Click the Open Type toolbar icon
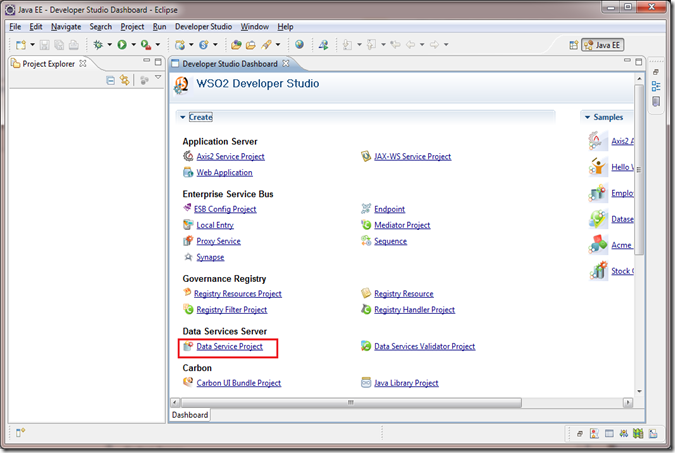The height and width of the screenshot is (453, 675). pos(236,45)
